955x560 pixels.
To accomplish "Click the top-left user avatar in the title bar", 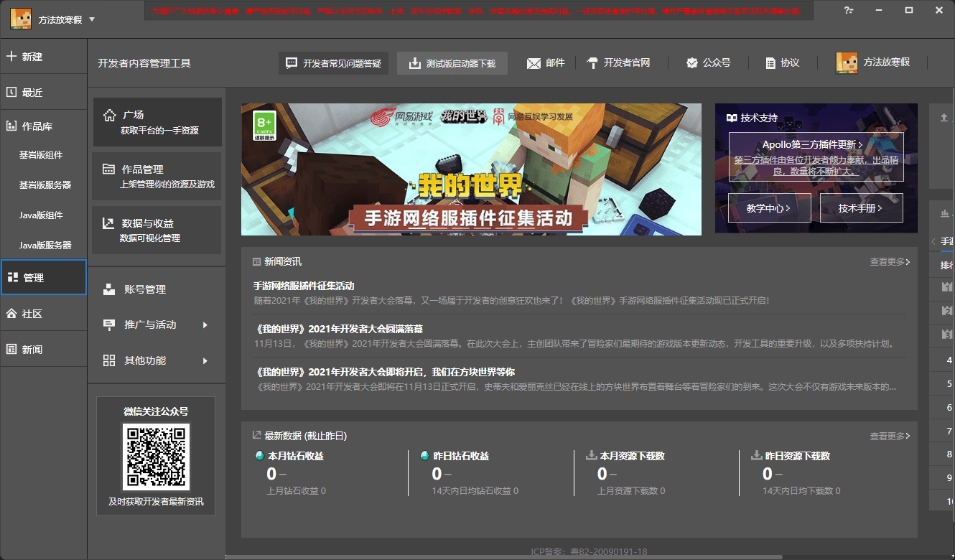I will pos(21,19).
